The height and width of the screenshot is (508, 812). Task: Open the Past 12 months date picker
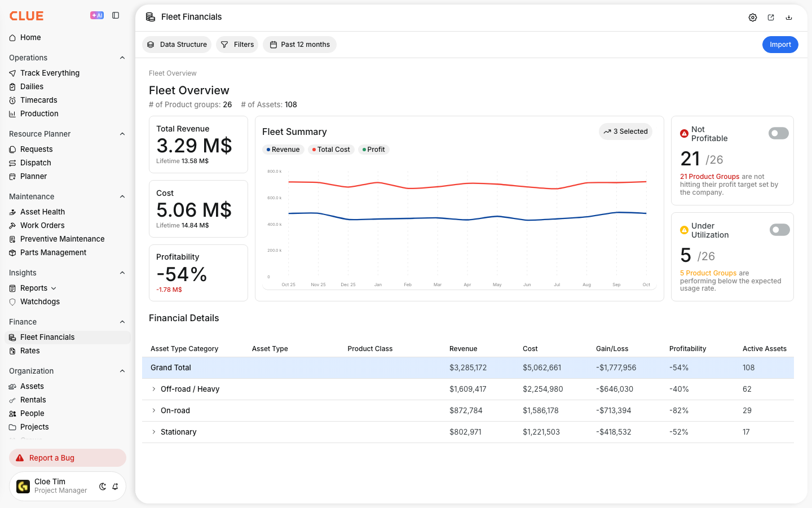[299, 45]
